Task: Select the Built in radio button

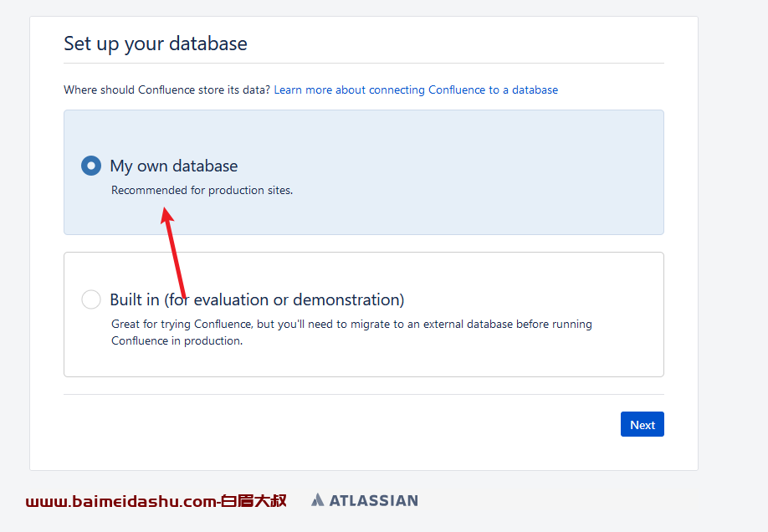Action: [91, 299]
